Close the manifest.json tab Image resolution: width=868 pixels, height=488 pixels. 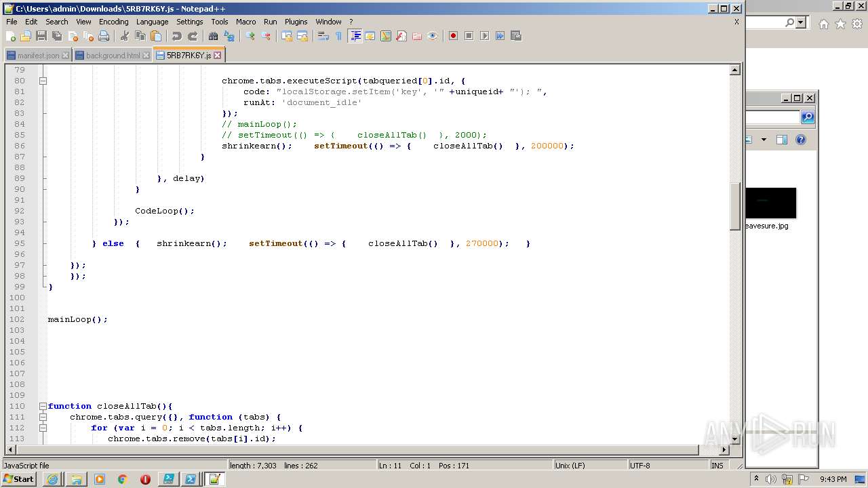click(x=65, y=56)
